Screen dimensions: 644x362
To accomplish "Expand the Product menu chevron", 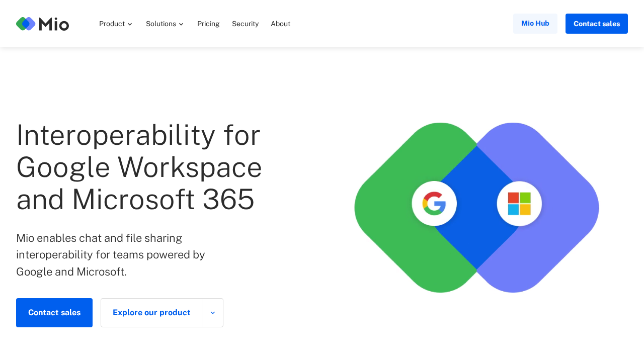I will pyautogui.click(x=130, y=24).
